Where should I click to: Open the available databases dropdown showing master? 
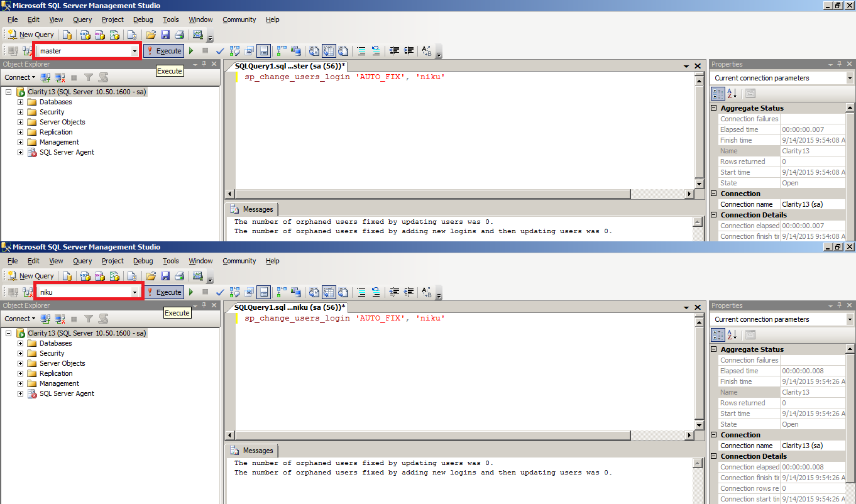click(x=132, y=51)
